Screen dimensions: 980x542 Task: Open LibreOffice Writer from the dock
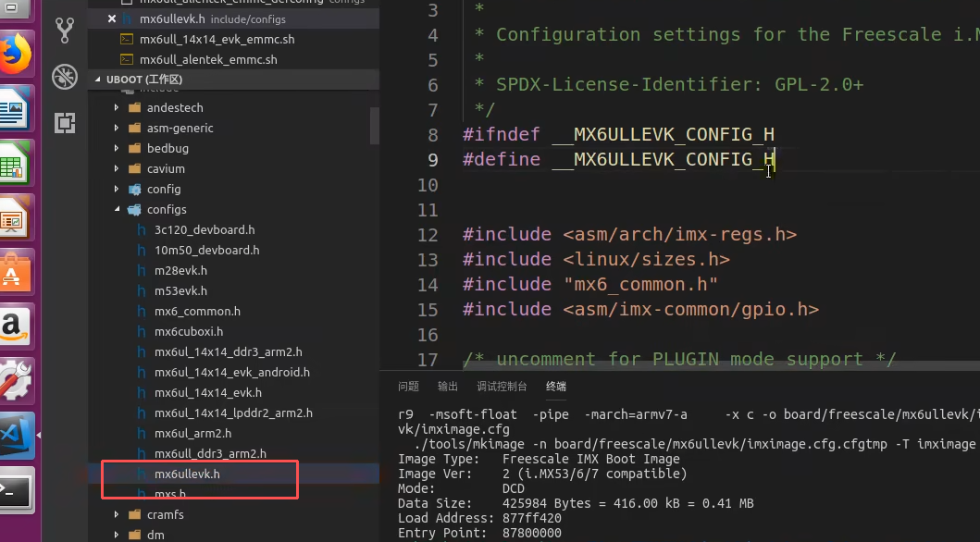coord(15,108)
